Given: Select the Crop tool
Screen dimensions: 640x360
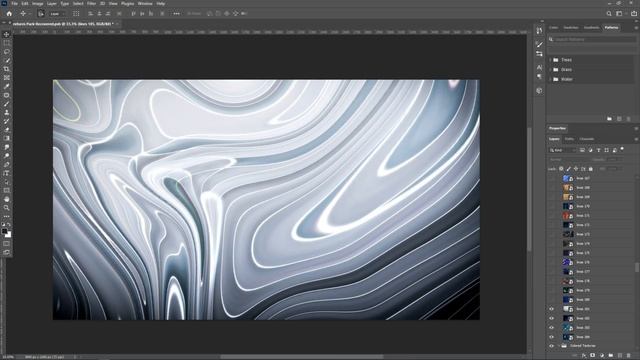Looking at the screenshot, I should 7,69.
